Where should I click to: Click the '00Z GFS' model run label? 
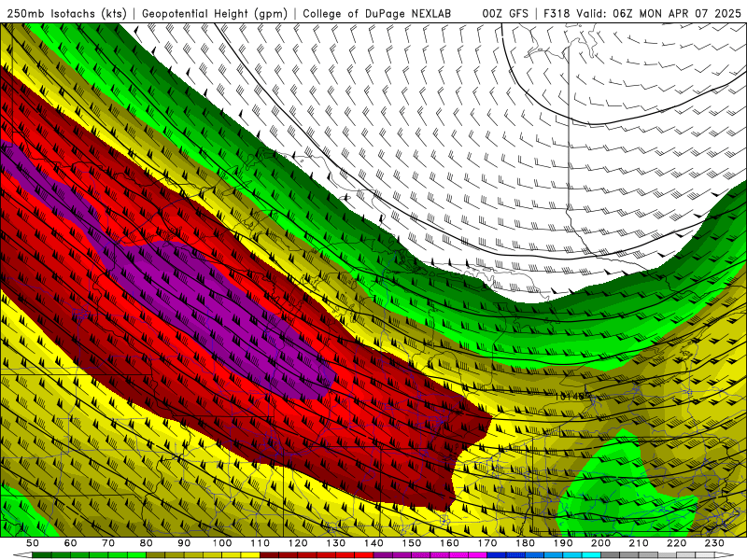(x=505, y=13)
